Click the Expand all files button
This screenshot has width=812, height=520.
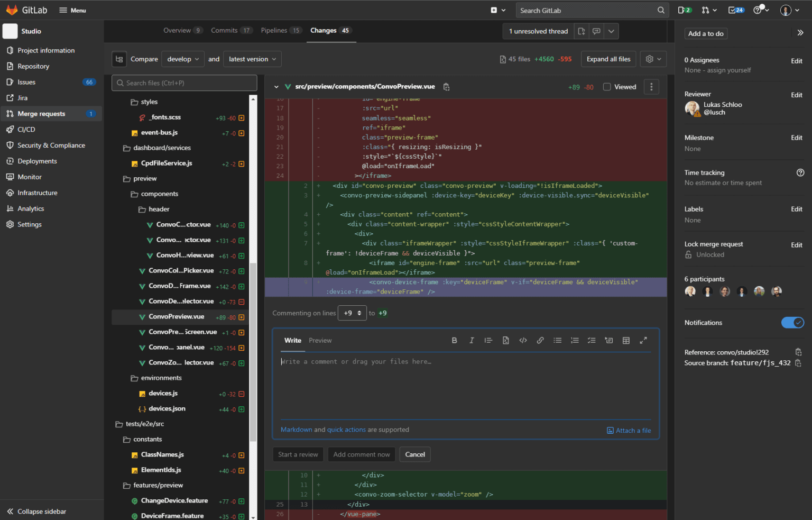point(608,59)
